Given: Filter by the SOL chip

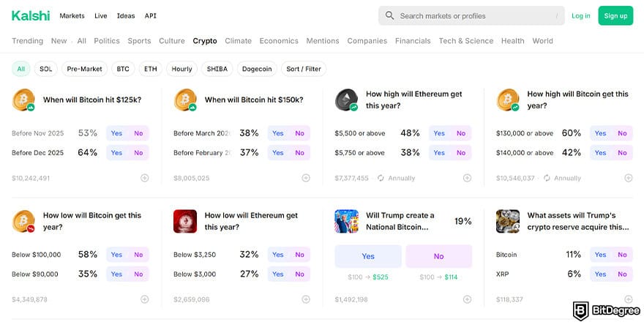Looking at the screenshot, I should (46, 69).
